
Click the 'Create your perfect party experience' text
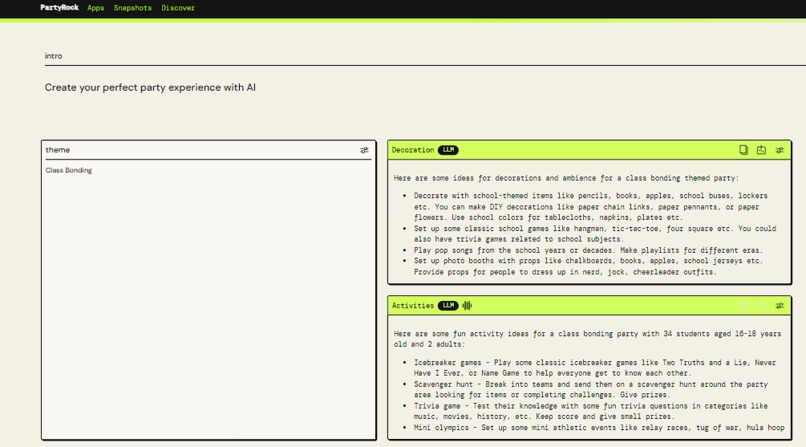tap(150, 87)
